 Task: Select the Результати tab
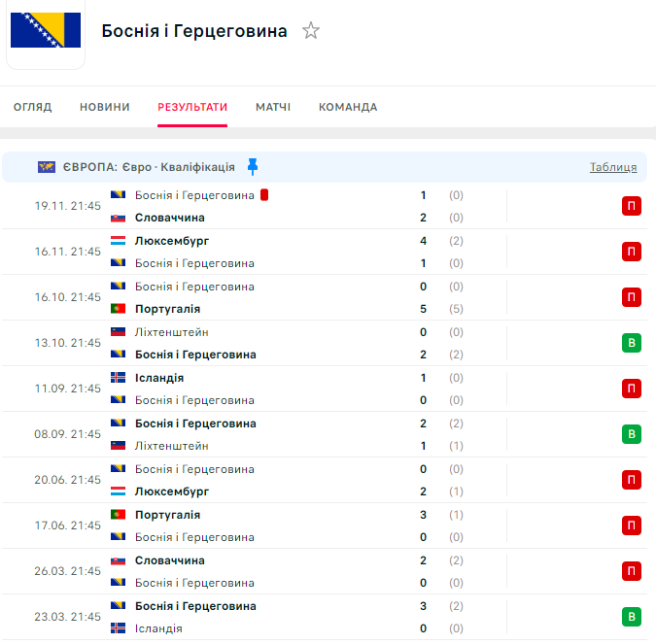click(192, 107)
